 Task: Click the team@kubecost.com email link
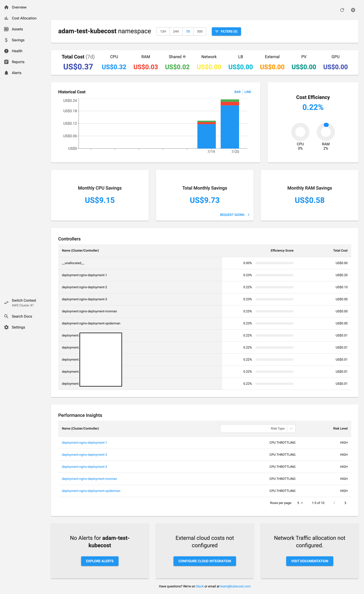pyautogui.click(x=235, y=586)
